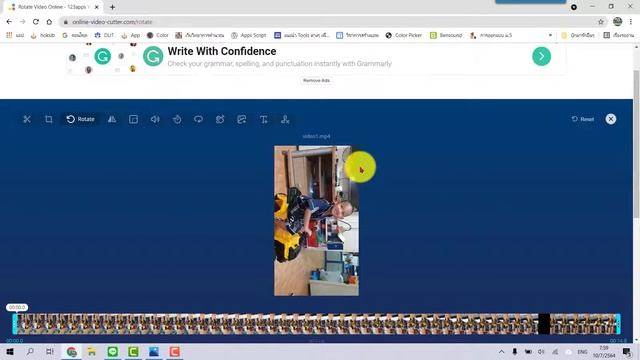
Task: Select the Loop video tool icon
Action: (x=198, y=119)
